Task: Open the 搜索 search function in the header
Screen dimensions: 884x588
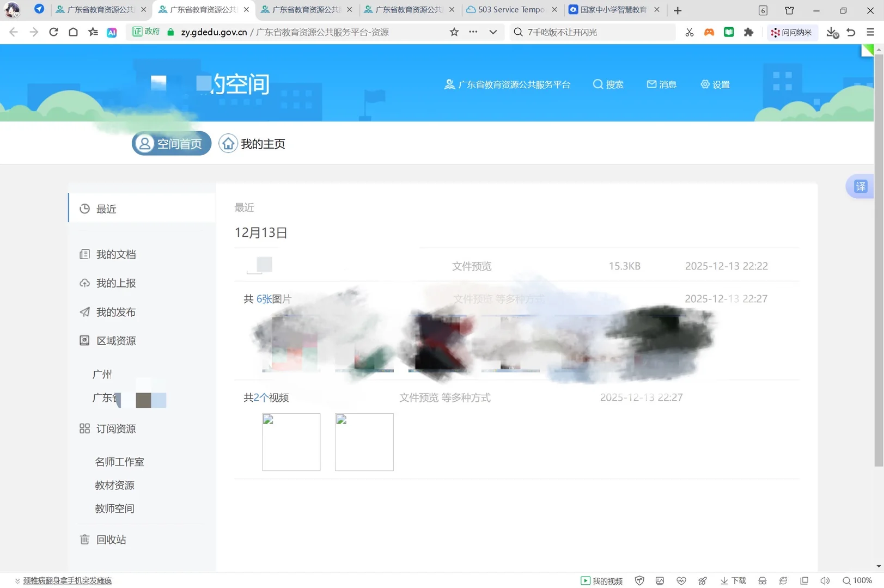Action: (608, 84)
